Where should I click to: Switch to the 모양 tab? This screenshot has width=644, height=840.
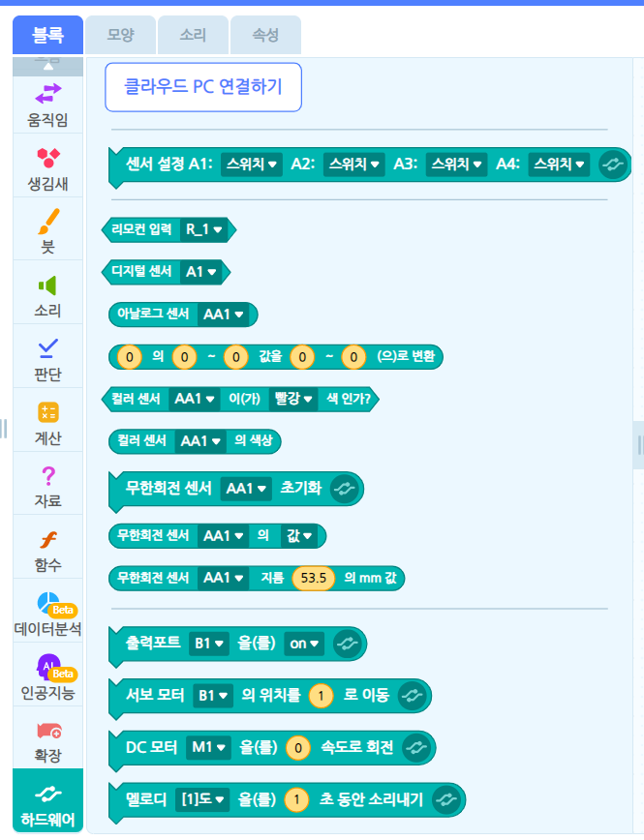[121, 35]
